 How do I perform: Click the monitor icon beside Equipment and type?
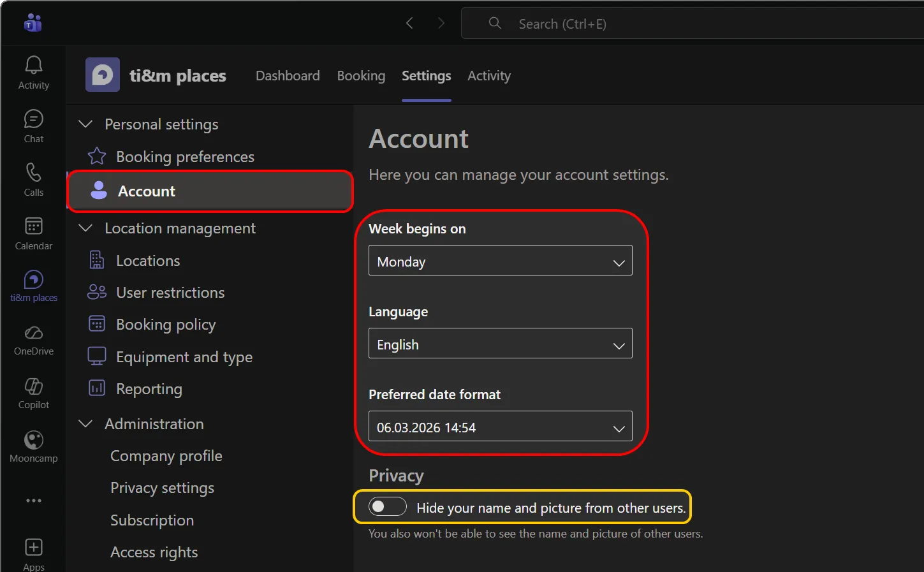(97, 356)
